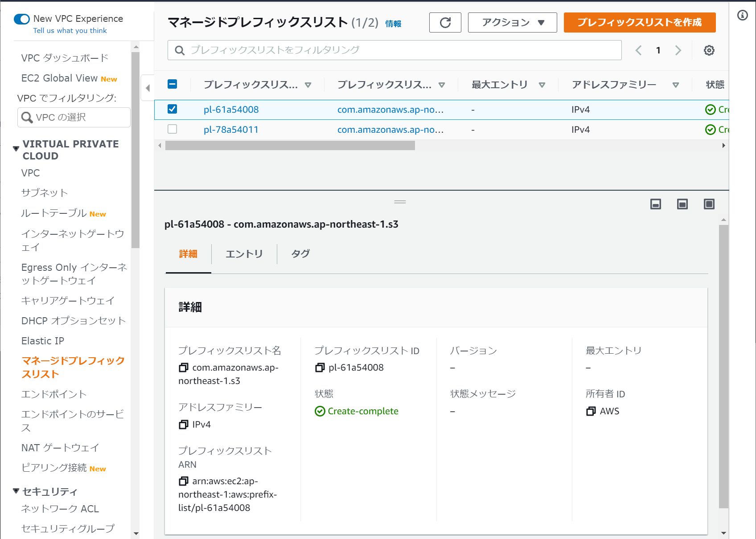Viewport: 756px width, 539px height.
Task: Collapse the side navigation panel arrow
Action: 148,88
